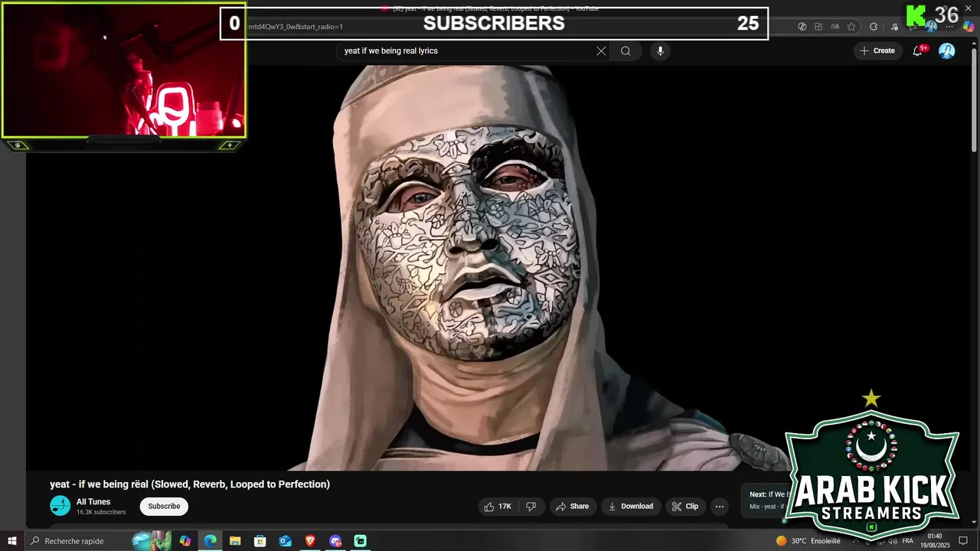The width and height of the screenshot is (980, 551).
Task: Open Brave browser from the taskbar
Action: [x=310, y=541]
